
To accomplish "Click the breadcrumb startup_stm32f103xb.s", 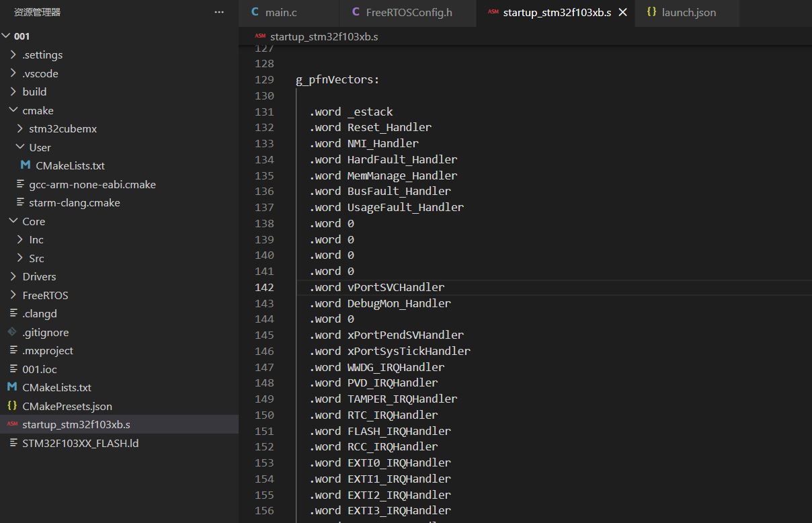I will pos(324,36).
